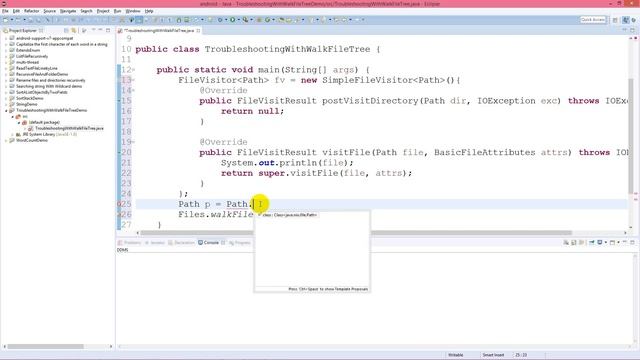640x360 pixels.
Task: Click the New Java Class toolbar icon
Action: [268, 20]
